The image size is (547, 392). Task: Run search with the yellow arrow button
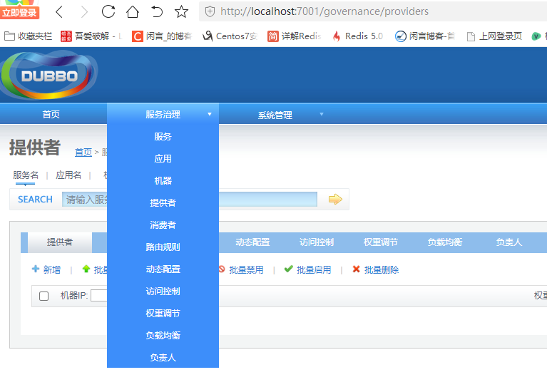(335, 199)
